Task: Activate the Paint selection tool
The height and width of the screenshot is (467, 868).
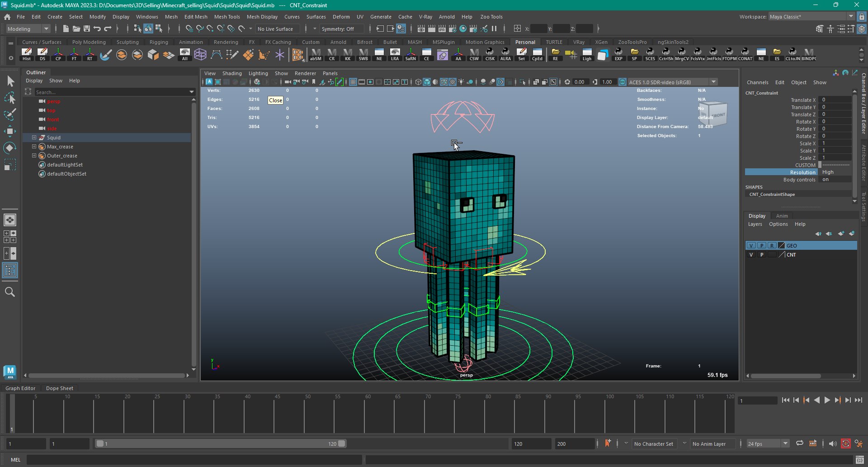Action: coord(10,114)
